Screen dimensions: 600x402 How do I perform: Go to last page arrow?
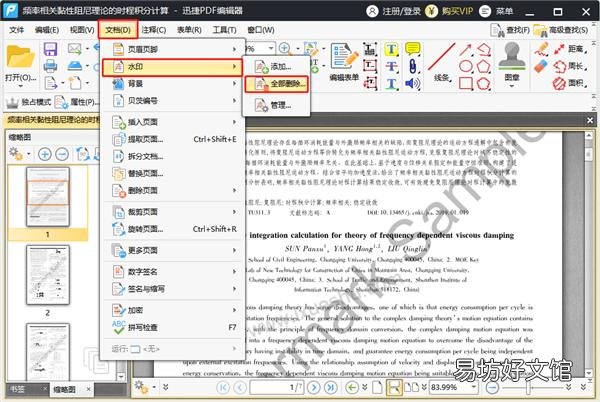(331, 387)
